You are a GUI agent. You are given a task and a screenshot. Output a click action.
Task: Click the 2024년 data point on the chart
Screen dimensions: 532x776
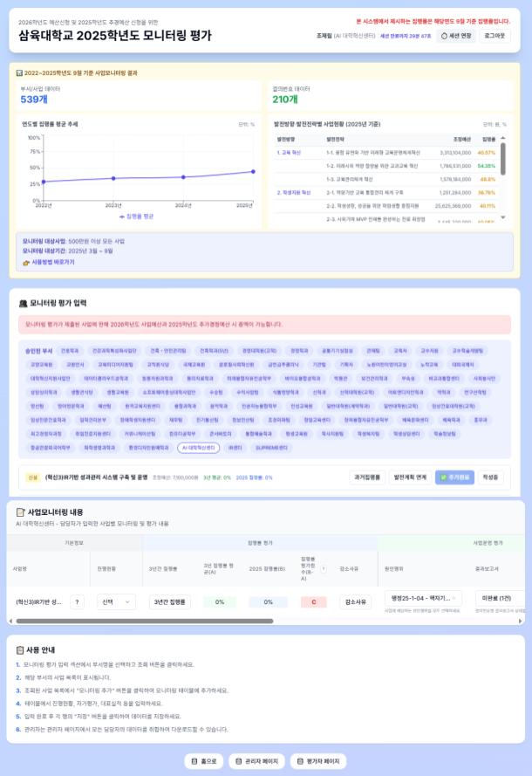coord(183,176)
